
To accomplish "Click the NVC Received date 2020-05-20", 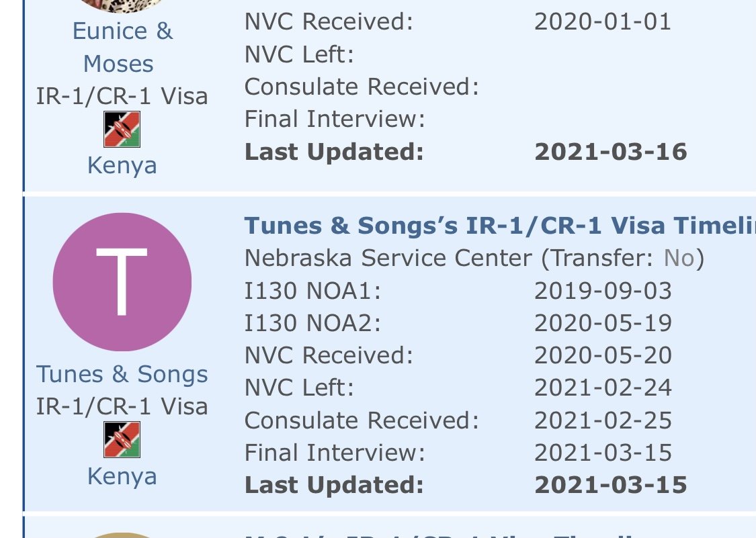I will pyautogui.click(x=603, y=355).
